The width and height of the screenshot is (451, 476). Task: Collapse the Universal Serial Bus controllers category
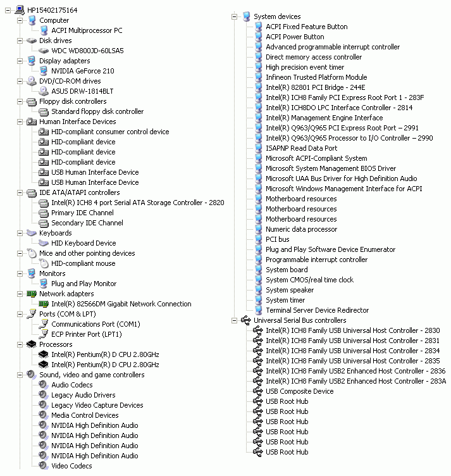[x=235, y=320]
